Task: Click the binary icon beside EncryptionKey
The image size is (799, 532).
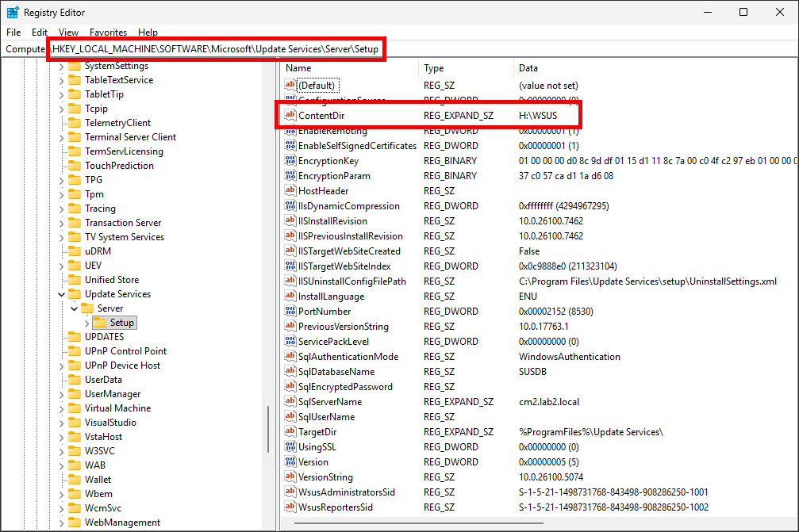Action: pyautogui.click(x=289, y=160)
